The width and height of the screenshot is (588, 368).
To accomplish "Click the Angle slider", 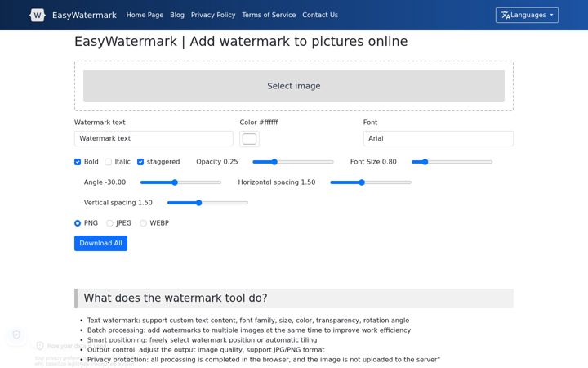I will coord(180,182).
